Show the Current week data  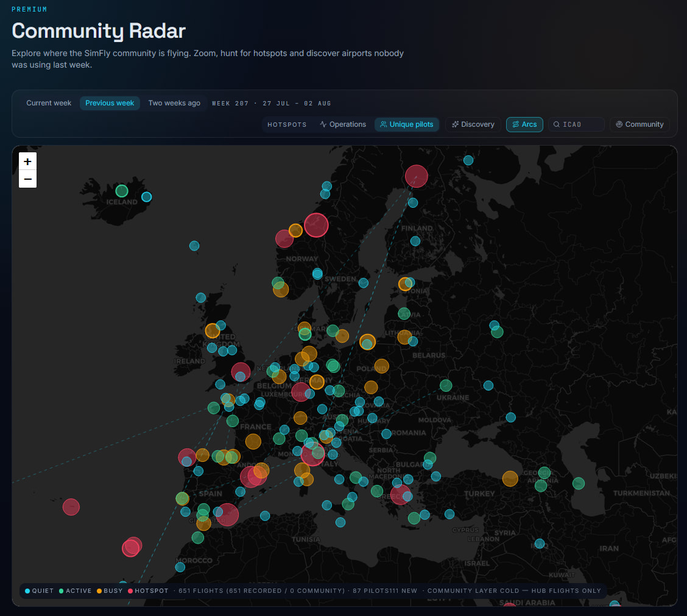(x=49, y=103)
